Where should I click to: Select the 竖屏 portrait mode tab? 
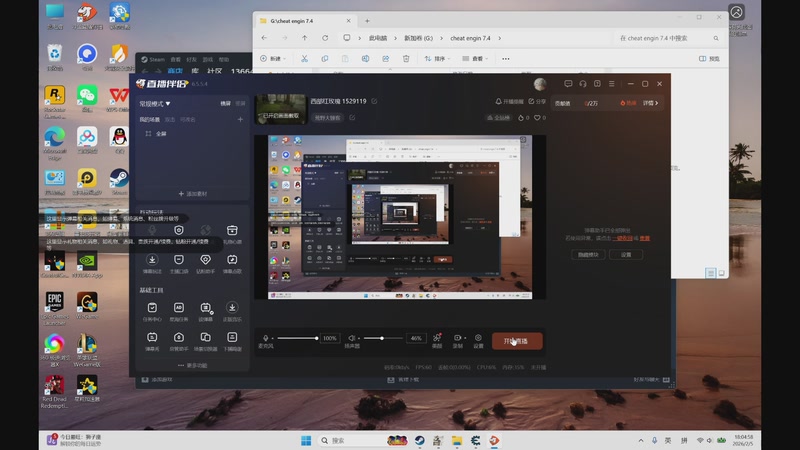coord(240,104)
